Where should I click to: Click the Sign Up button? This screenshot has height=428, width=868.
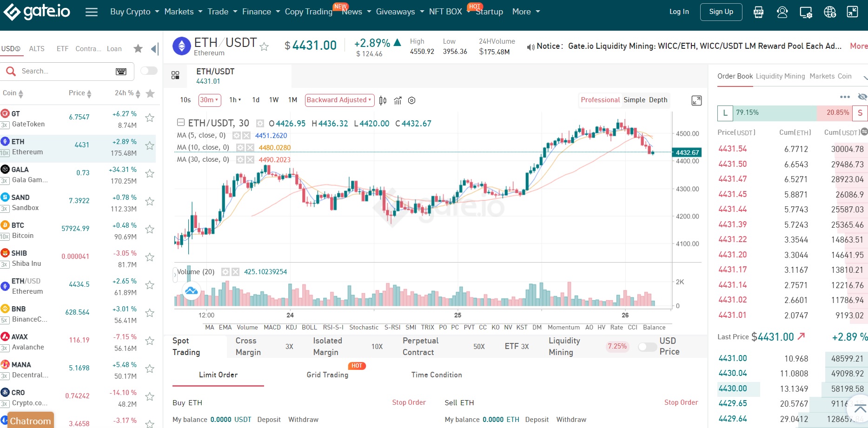click(721, 12)
